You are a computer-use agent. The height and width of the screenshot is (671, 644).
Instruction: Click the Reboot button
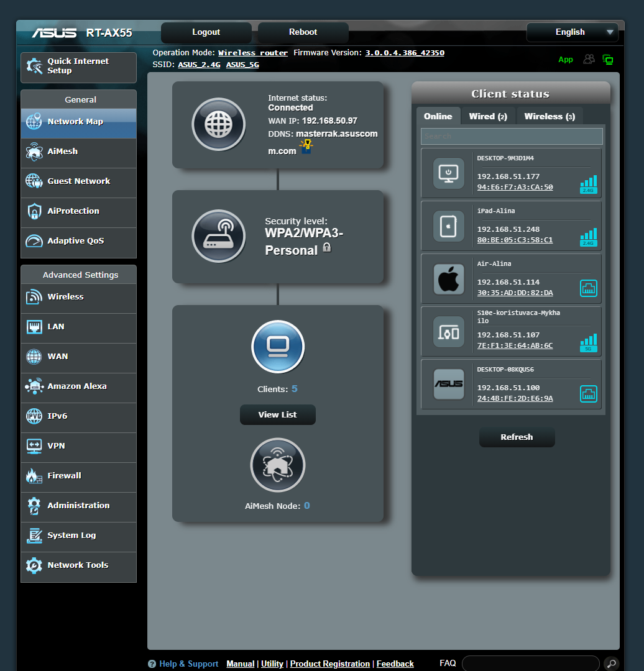303,32
